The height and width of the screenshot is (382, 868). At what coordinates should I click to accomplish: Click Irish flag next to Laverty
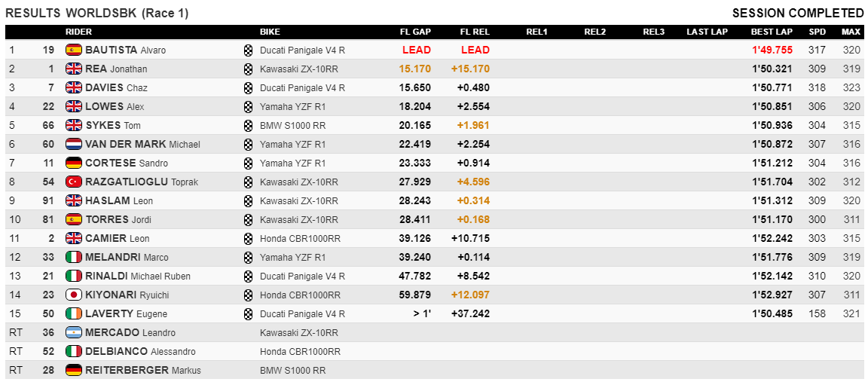(x=74, y=314)
